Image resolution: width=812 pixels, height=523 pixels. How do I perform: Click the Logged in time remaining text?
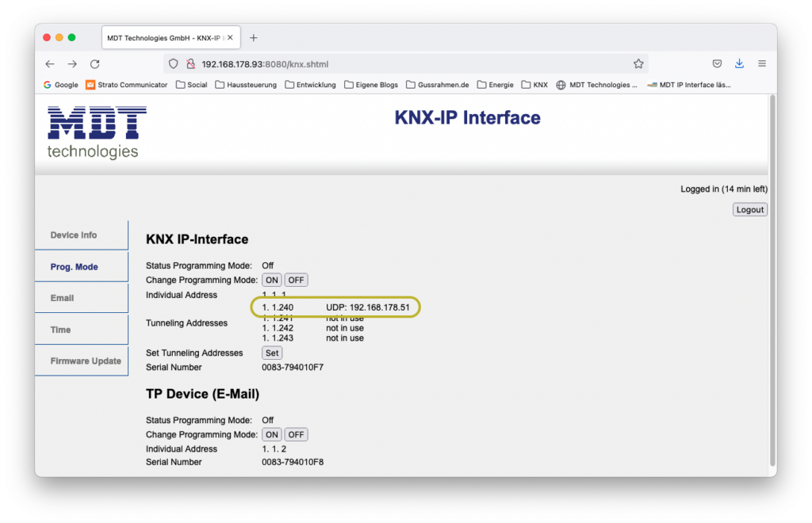pyautogui.click(x=724, y=189)
